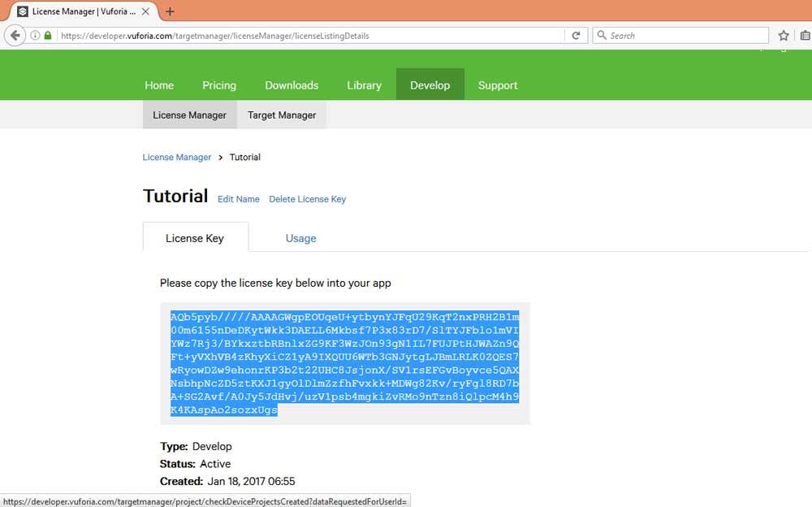
Task: Open the Home menu item
Action: coord(159,85)
